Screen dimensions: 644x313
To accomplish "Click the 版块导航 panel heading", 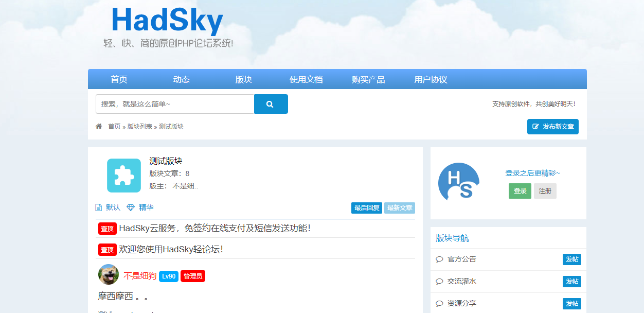I will pyautogui.click(x=452, y=238).
